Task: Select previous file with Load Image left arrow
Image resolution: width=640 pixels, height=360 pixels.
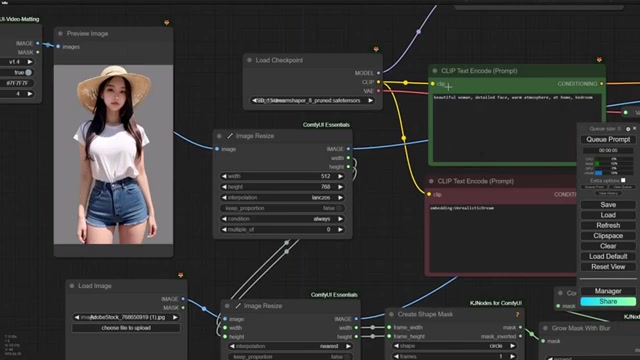Action: (77, 317)
